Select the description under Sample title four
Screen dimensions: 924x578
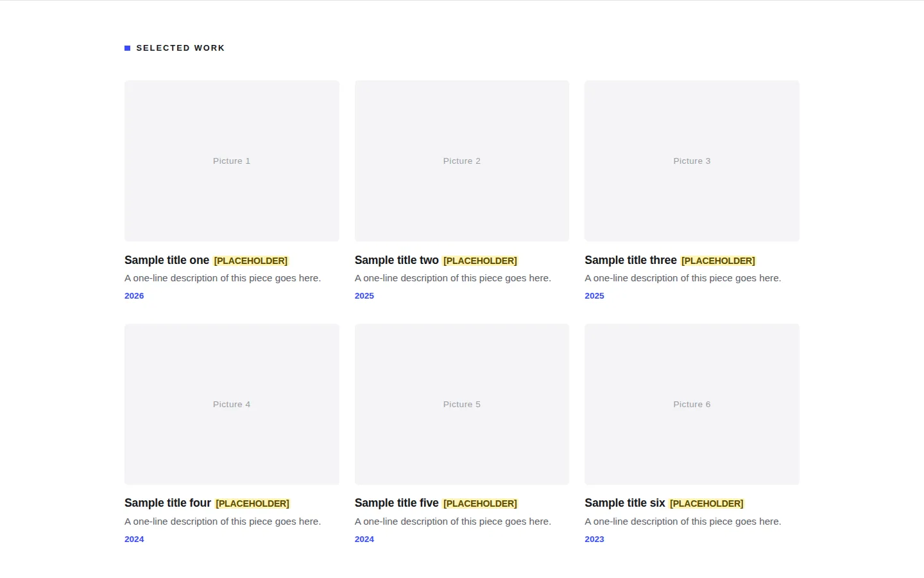point(223,521)
